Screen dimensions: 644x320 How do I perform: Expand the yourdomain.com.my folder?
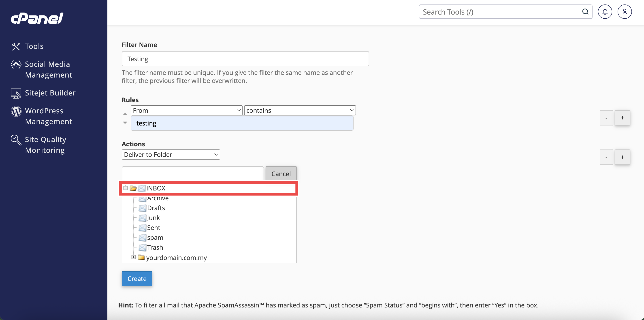pyautogui.click(x=134, y=257)
